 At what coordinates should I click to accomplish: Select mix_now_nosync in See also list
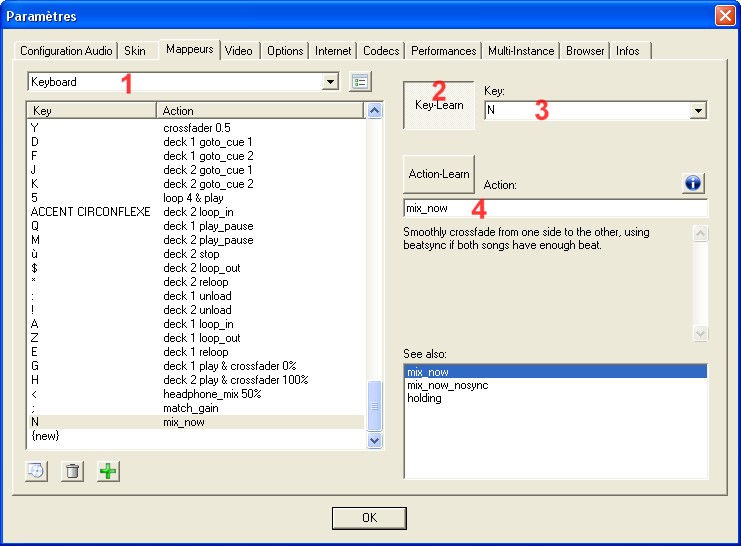[448, 385]
